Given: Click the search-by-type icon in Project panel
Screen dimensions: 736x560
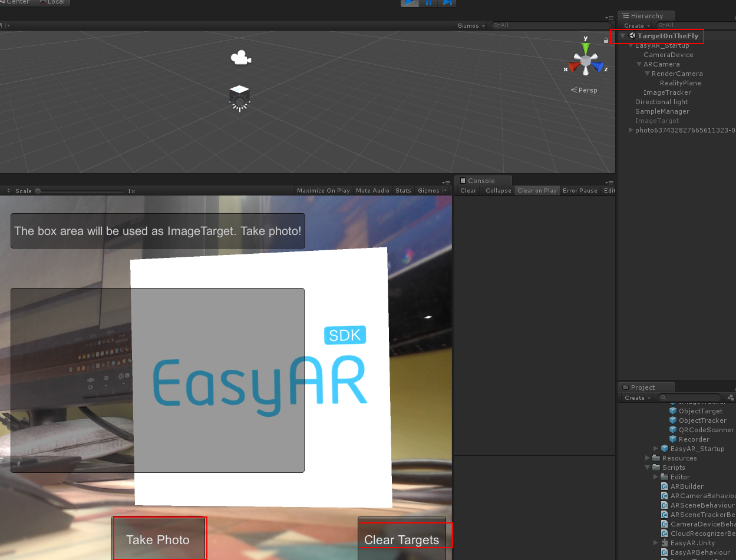Looking at the screenshot, I should [x=731, y=398].
